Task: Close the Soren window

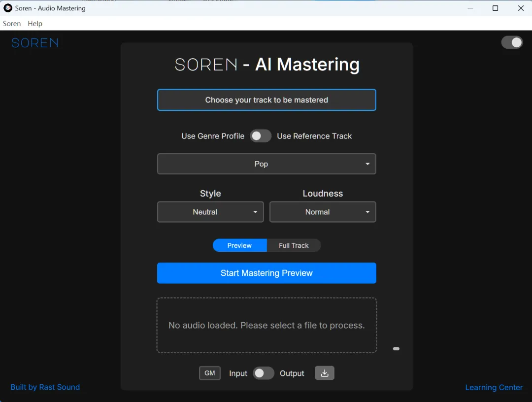Action: [x=521, y=8]
